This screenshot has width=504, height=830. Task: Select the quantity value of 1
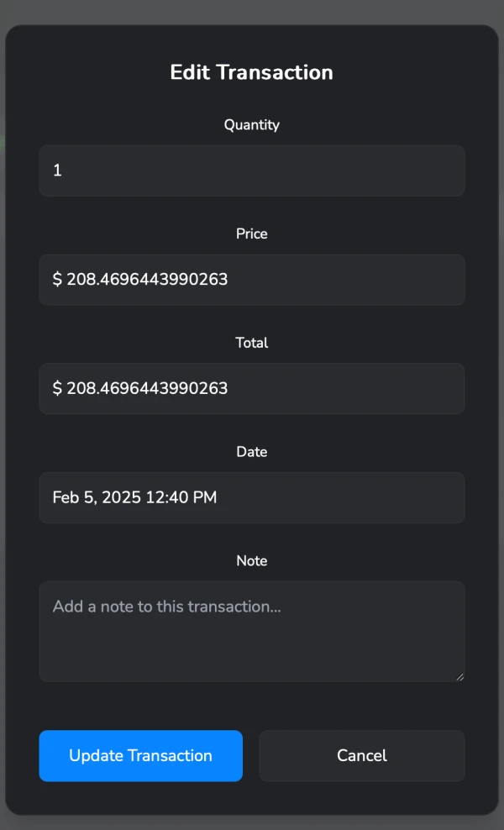(57, 170)
